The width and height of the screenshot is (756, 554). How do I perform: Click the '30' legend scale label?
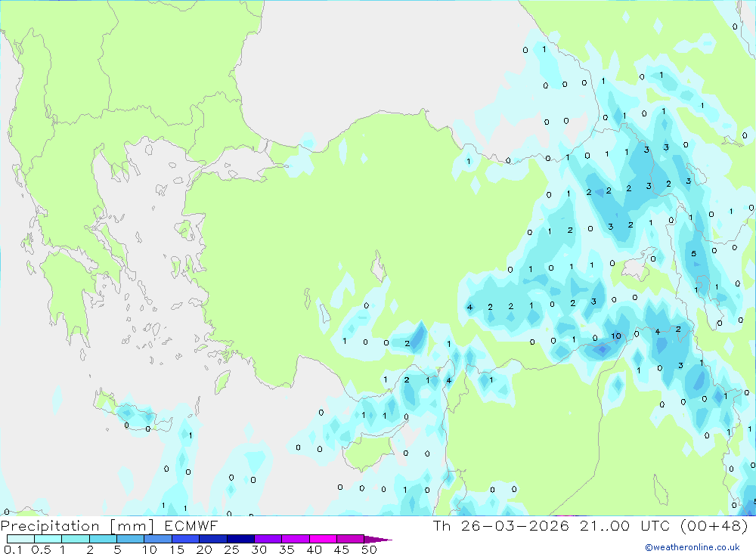259,549
